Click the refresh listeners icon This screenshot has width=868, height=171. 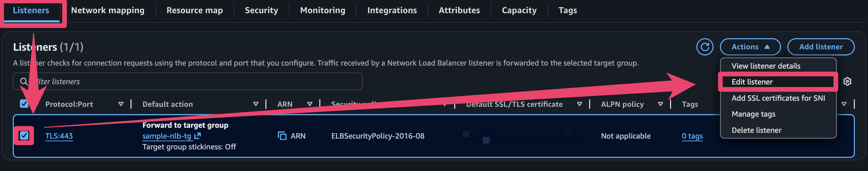704,47
